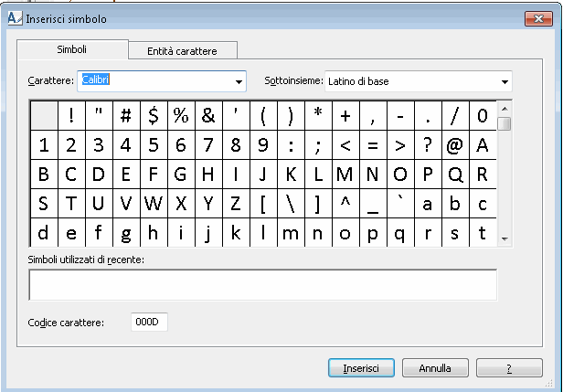Select the forward slash / symbol

click(455, 115)
